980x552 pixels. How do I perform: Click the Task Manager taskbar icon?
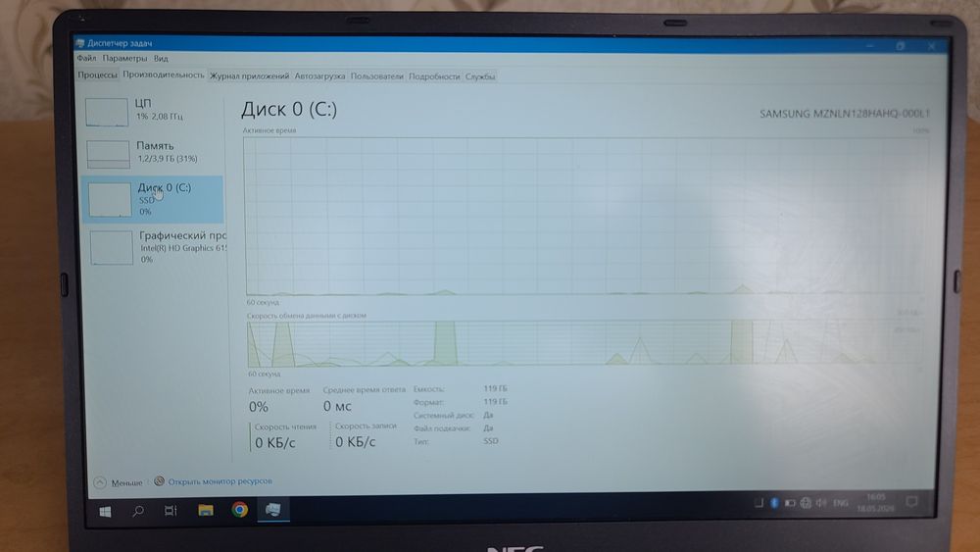click(273, 510)
